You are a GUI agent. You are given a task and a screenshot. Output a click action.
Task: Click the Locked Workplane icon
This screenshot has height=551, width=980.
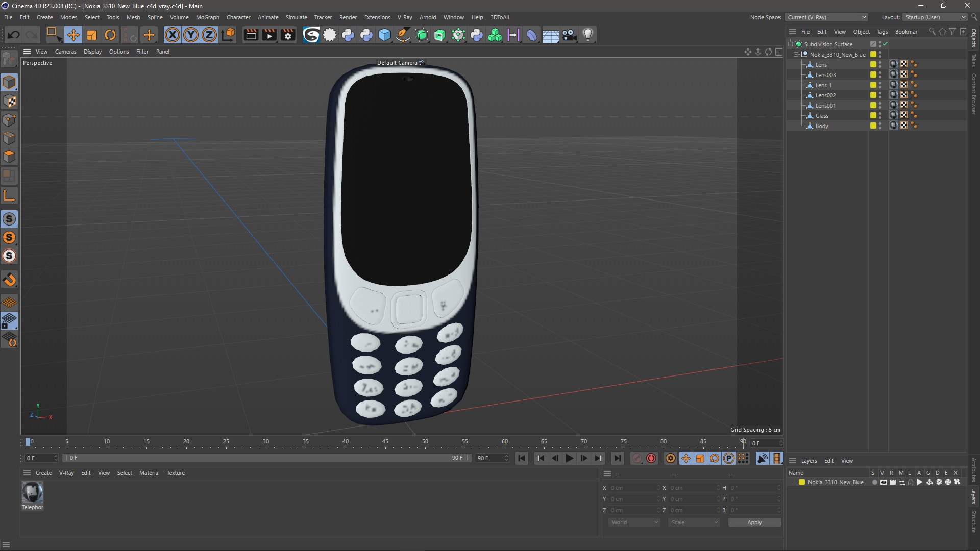tap(9, 321)
